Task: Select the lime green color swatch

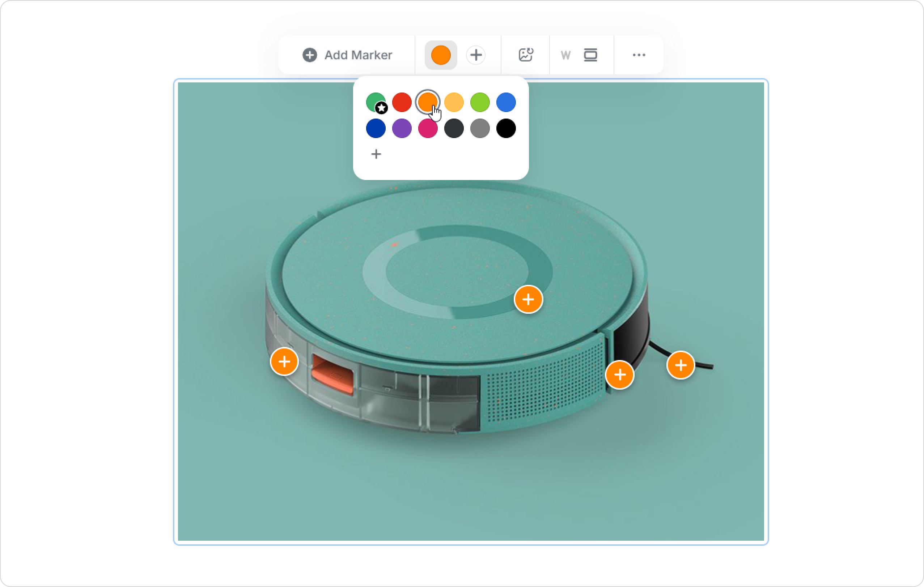Action: pyautogui.click(x=480, y=102)
